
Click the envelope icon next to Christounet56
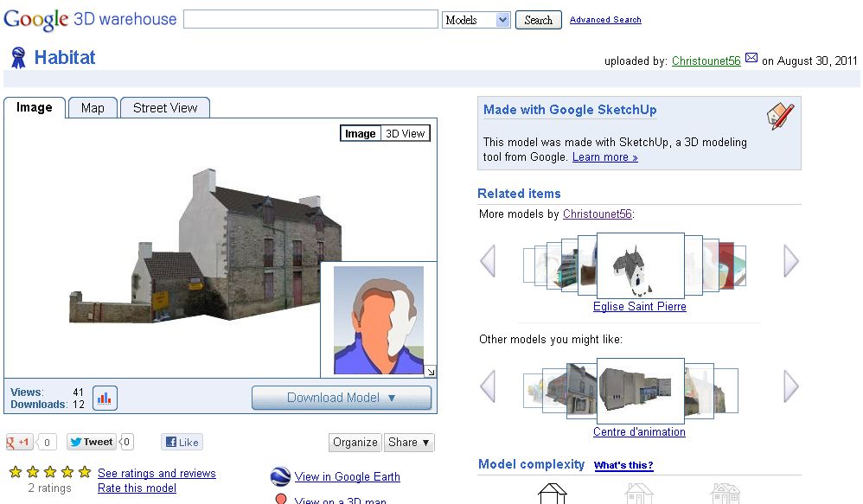[x=751, y=58]
